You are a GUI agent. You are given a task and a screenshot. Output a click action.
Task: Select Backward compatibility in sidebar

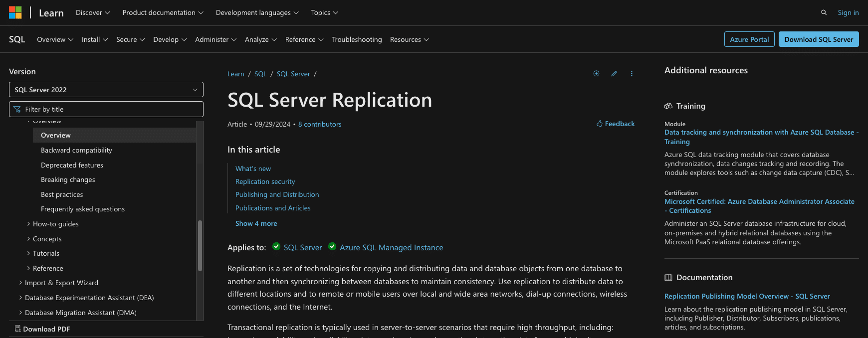pyautogui.click(x=76, y=150)
